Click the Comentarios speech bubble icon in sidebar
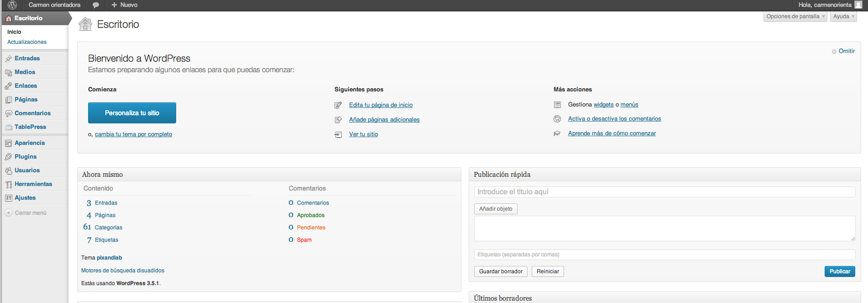This screenshot has width=868, height=303. (9, 113)
